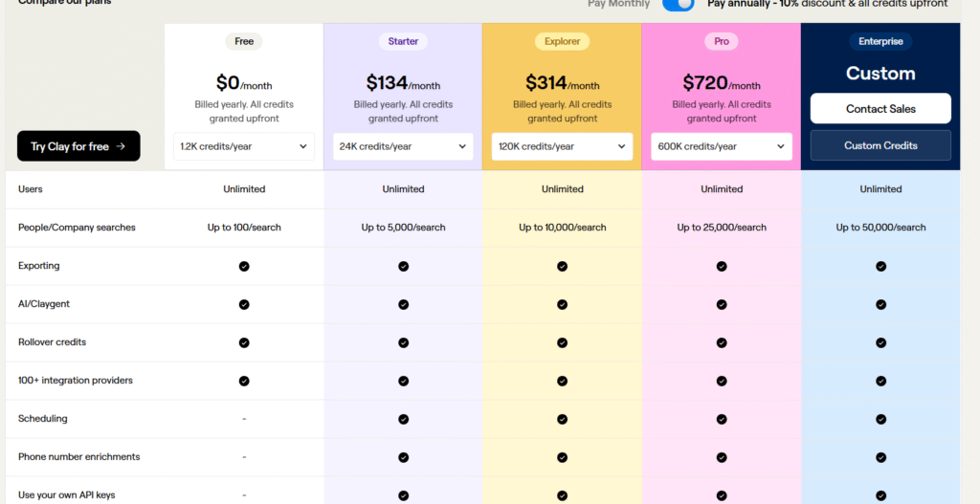Image resolution: width=980 pixels, height=504 pixels.
Task: Open the Pro 600K credits/year dropdown
Action: point(722,146)
